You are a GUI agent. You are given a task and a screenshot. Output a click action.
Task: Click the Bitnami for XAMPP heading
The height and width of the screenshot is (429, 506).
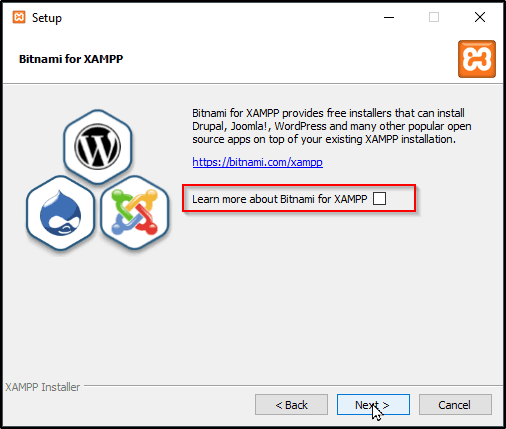click(x=71, y=59)
